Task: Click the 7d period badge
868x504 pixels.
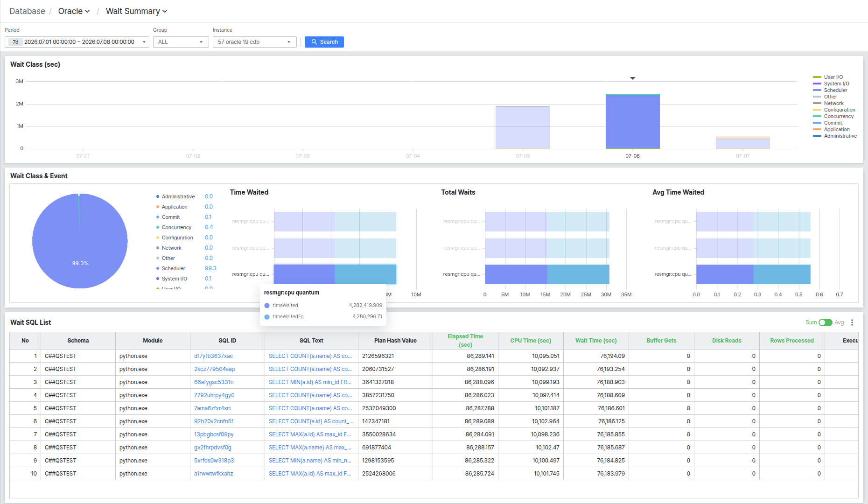Action: pos(16,42)
